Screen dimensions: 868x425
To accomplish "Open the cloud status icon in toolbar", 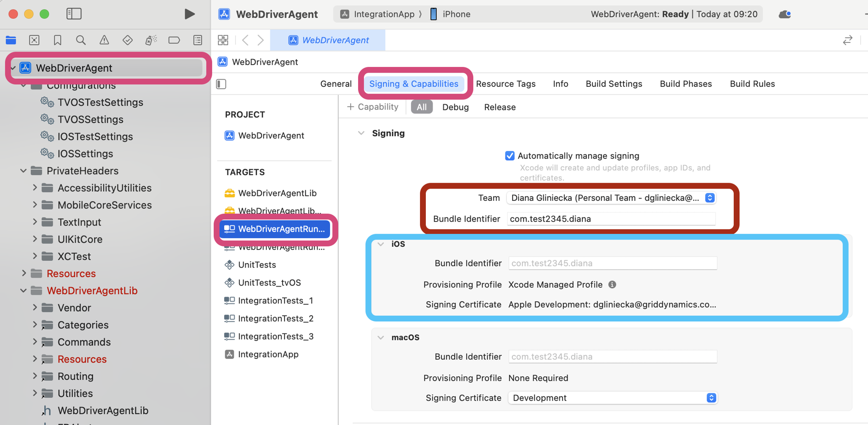I will [785, 14].
